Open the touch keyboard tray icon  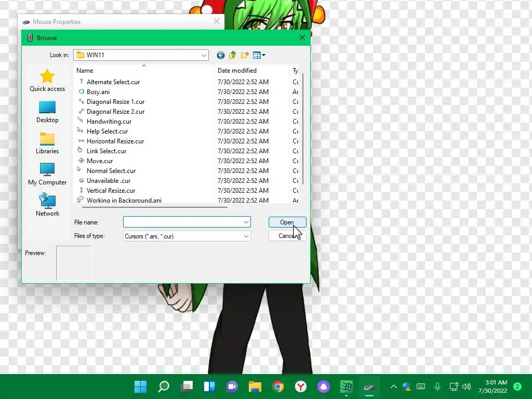tap(421, 387)
